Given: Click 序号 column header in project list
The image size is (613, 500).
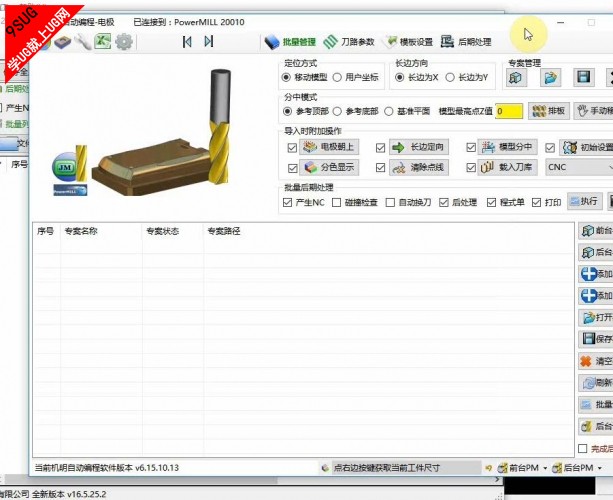Looking at the screenshot, I should tap(46, 231).
